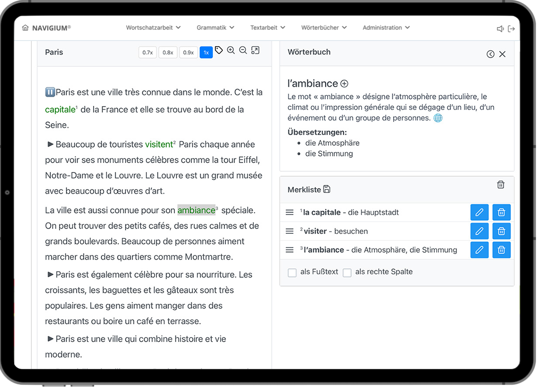This screenshot has width=545, height=392.
Task: Enable the 'als Fußtext' checkbox
Action: (292, 273)
